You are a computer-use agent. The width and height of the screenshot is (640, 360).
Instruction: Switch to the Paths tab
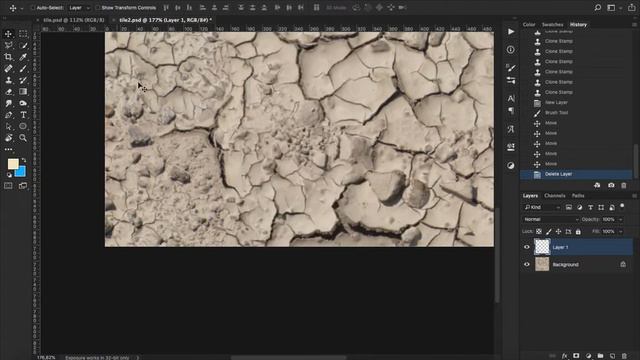point(578,196)
